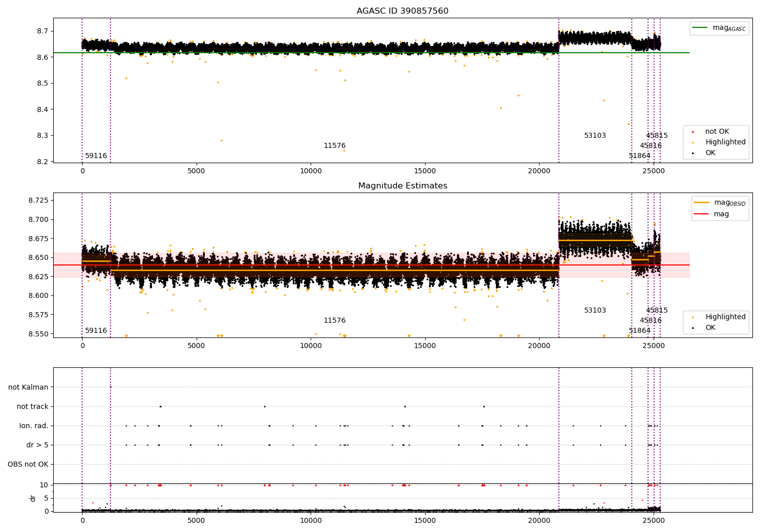The image size is (760, 532).
Task: Click the 'not Kalman' row label
Action: [x=28, y=388]
